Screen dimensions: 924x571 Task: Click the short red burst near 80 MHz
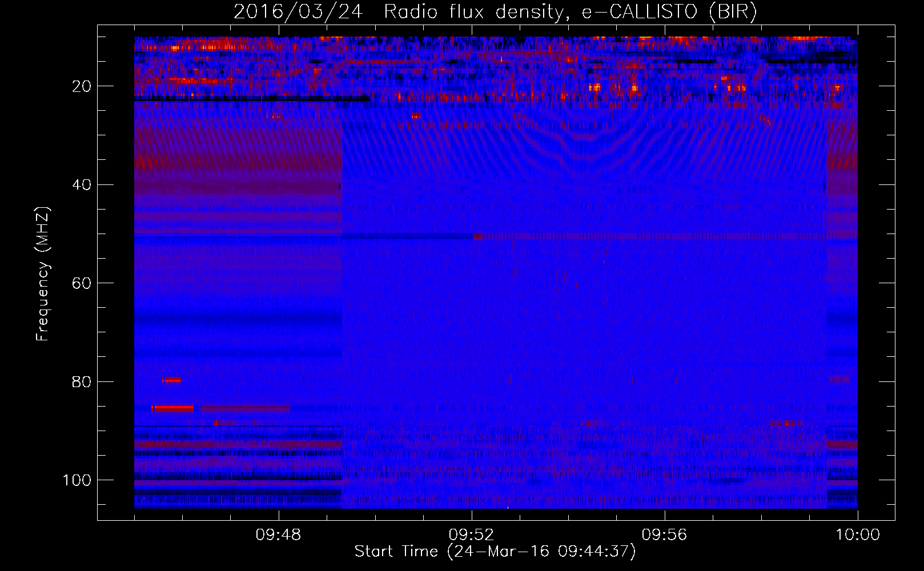click(x=171, y=380)
